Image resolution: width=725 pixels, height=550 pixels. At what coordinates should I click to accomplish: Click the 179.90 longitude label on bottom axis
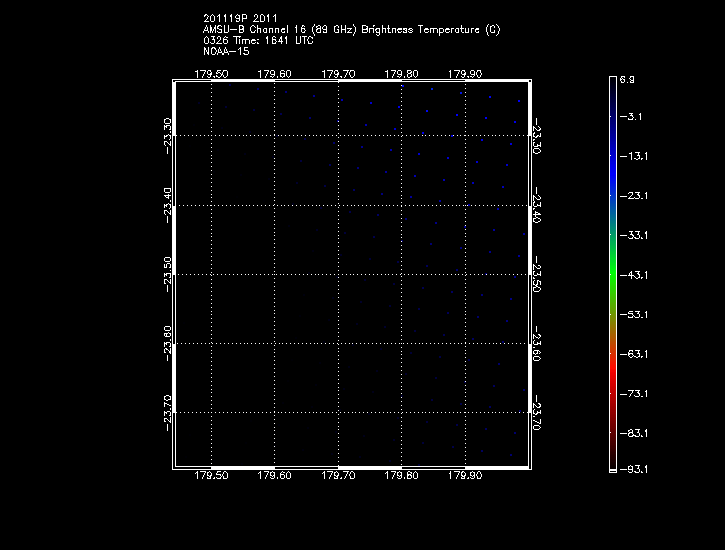pyautogui.click(x=465, y=476)
